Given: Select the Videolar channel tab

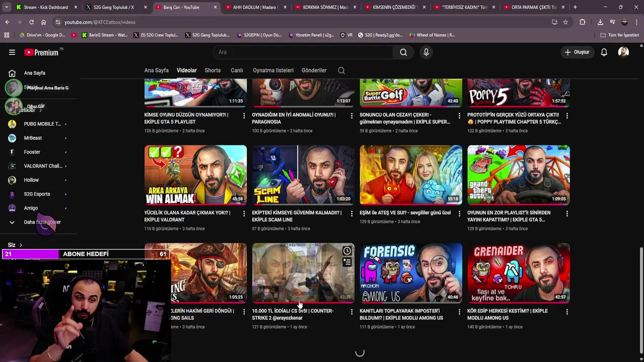Looking at the screenshot, I should pos(187,70).
